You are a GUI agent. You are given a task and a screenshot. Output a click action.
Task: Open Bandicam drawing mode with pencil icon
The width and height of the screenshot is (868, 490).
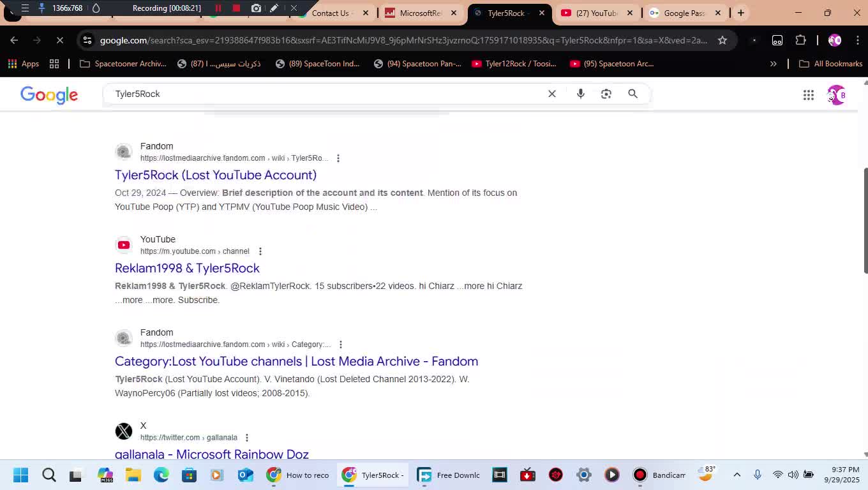pos(273,8)
